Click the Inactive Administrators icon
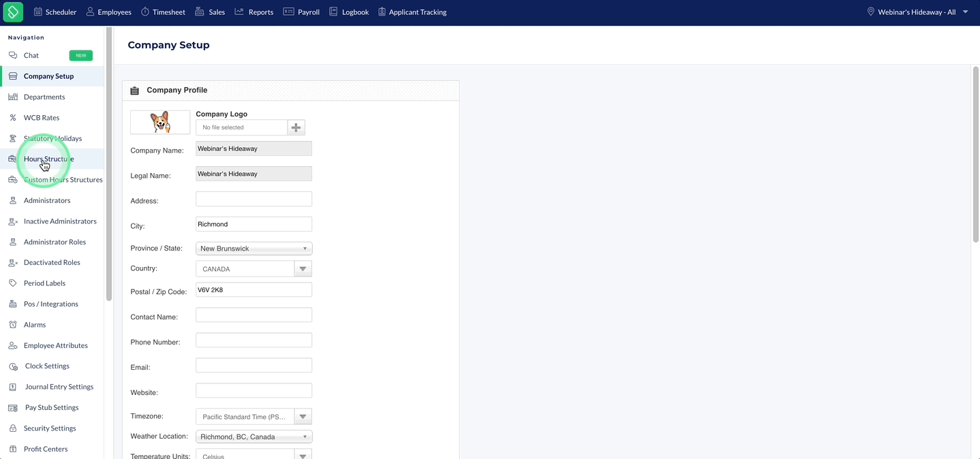This screenshot has width=980, height=459. pyautogui.click(x=13, y=221)
